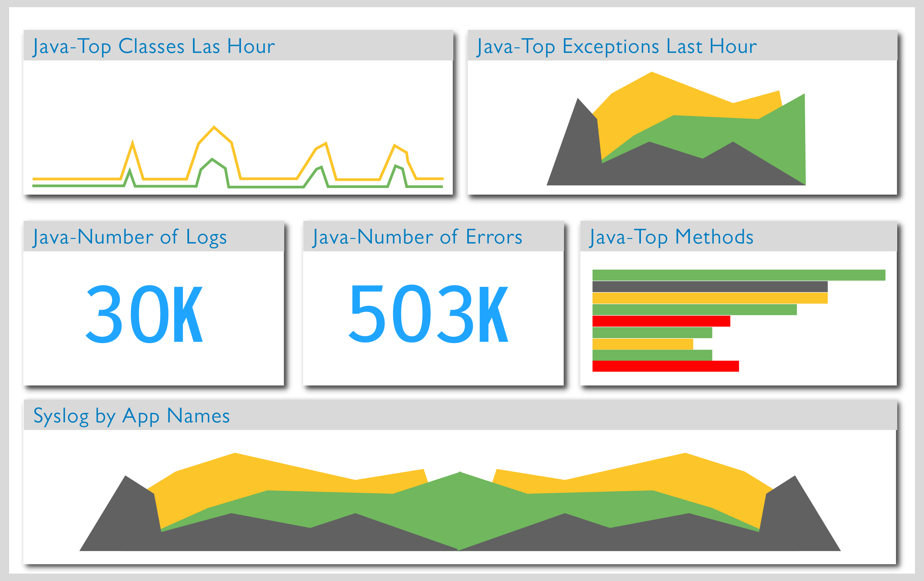Open the Java-Top Exceptions Last Hour panel title
This screenshot has width=924, height=581.
617,46
